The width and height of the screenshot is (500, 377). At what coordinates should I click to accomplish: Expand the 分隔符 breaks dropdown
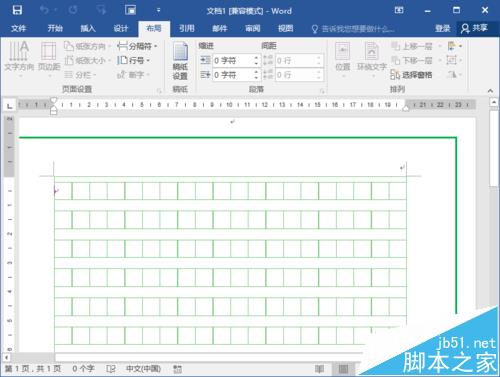137,46
